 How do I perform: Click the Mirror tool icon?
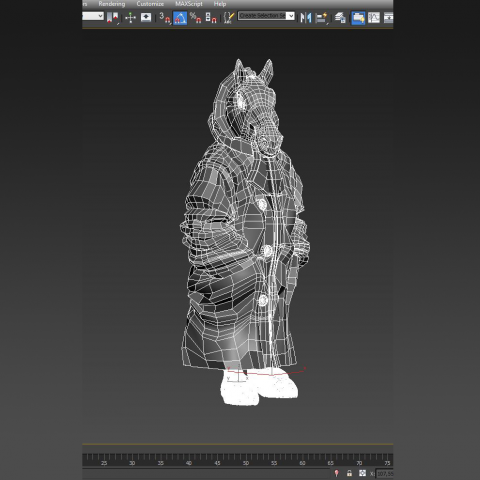306,18
